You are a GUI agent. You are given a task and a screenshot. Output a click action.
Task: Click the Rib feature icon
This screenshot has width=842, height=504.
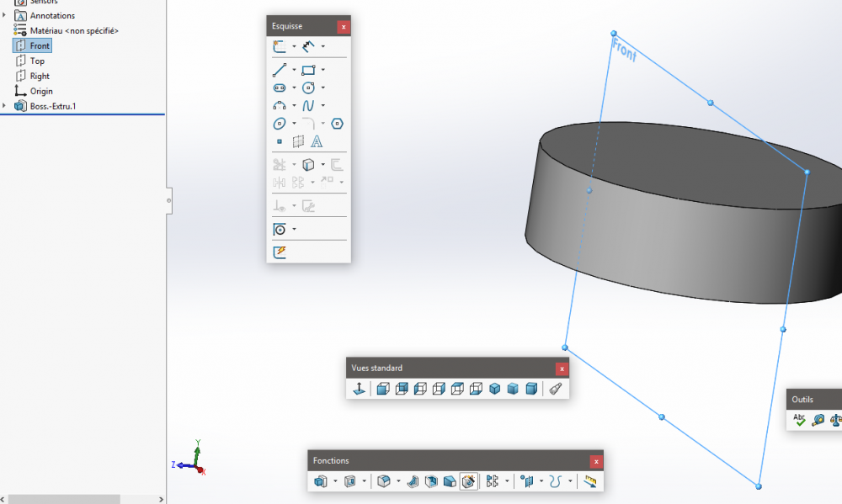(413, 481)
